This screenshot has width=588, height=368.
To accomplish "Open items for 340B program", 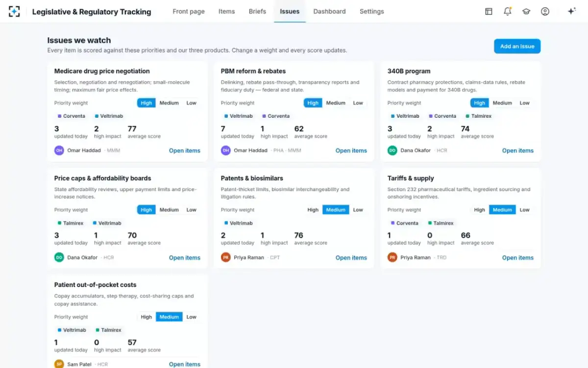I will pyautogui.click(x=518, y=151).
